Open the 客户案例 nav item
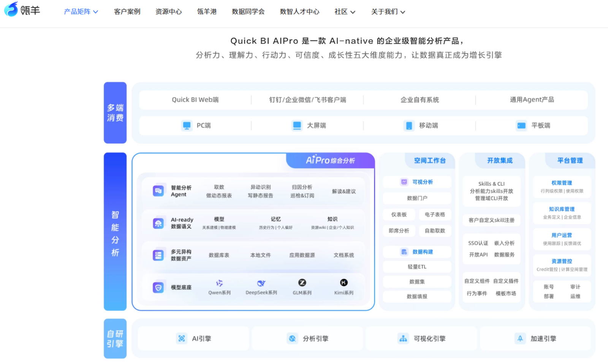Viewport: 608px width, 364px height. (127, 12)
